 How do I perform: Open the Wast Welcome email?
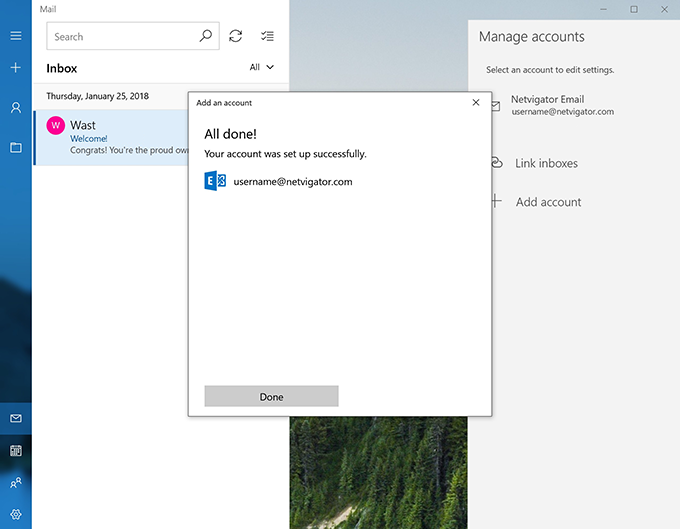point(112,137)
